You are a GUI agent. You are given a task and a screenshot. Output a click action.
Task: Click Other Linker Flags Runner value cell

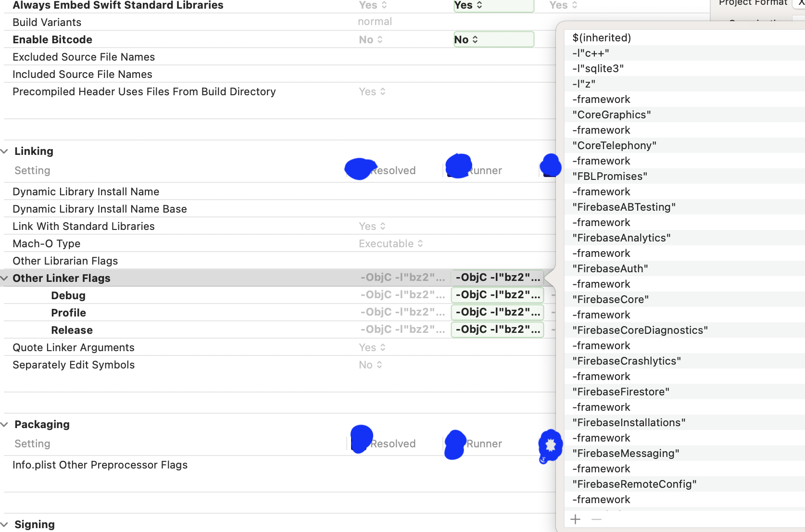coord(497,278)
